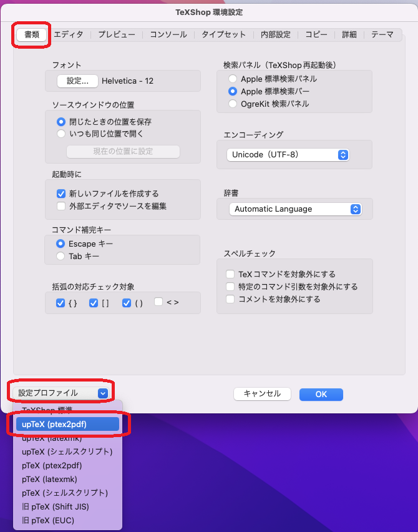
Task: Choose OgreKit 検索パネル radio option
Action: pos(233,104)
